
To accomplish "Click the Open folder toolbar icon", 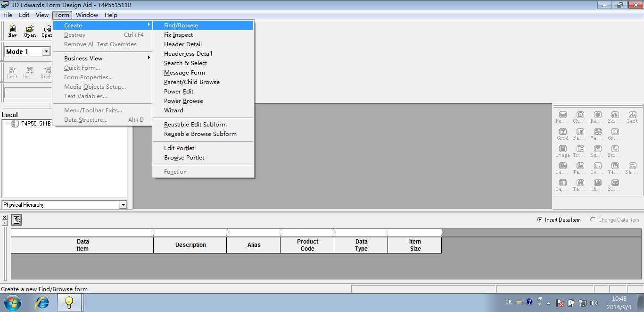I will pyautogui.click(x=30, y=31).
